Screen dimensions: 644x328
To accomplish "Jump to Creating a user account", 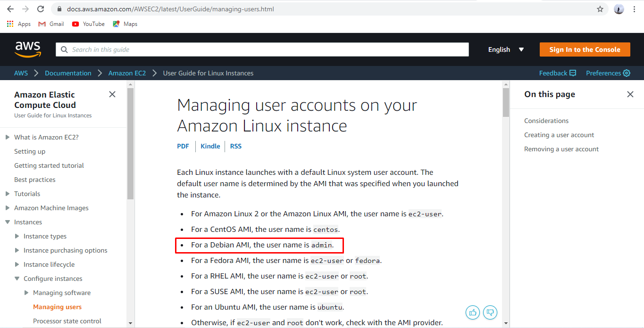I will click(559, 135).
